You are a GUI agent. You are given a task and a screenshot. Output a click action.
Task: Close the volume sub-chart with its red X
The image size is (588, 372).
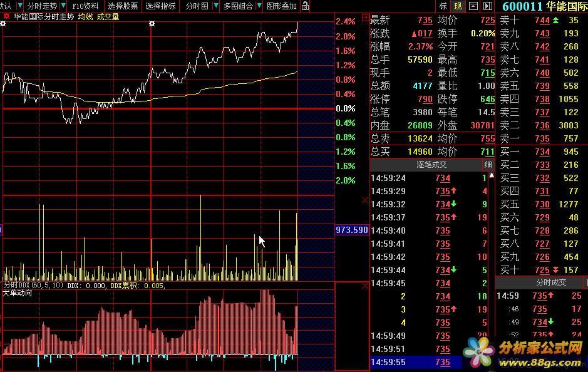pos(365,200)
